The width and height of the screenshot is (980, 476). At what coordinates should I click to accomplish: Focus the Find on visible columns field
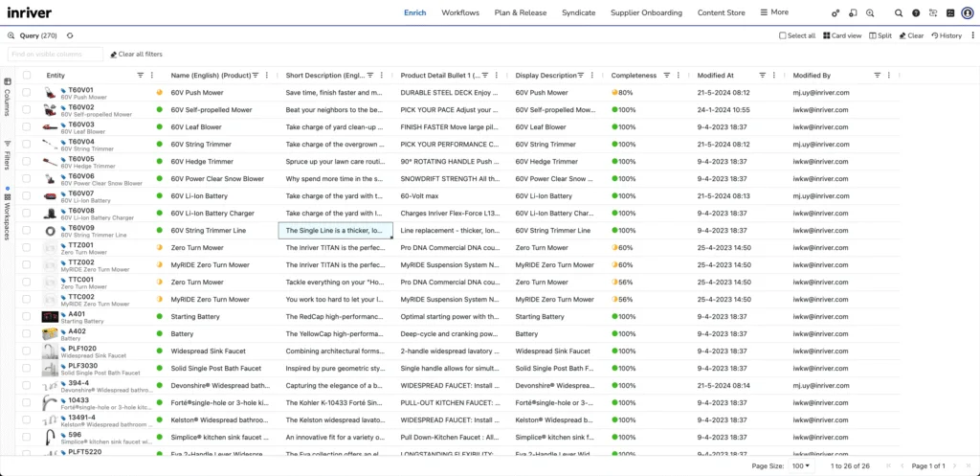(55, 55)
